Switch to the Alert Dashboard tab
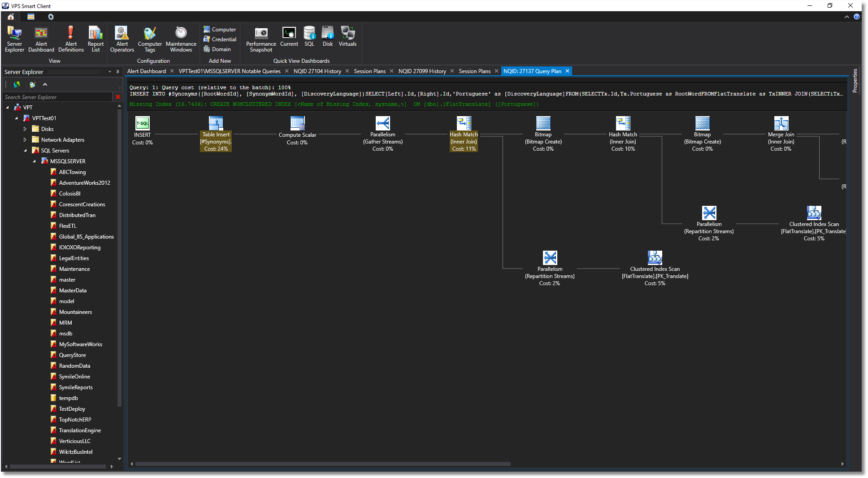 [146, 71]
